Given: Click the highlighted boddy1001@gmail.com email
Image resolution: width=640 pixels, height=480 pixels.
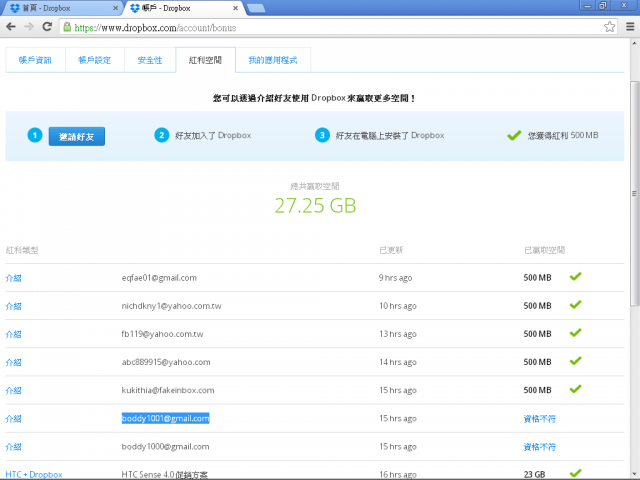Looking at the screenshot, I should (x=165, y=418).
